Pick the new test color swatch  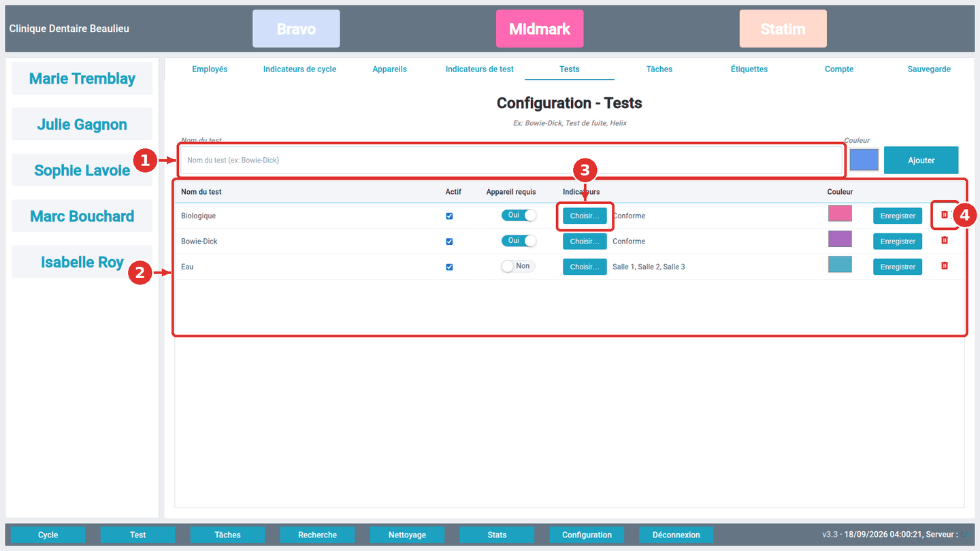[x=864, y=160]
